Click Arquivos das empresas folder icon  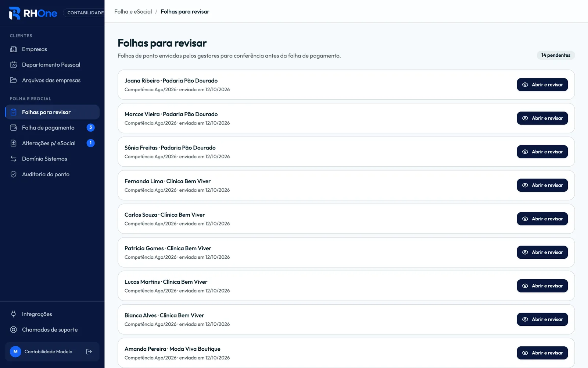coord(14,80)
